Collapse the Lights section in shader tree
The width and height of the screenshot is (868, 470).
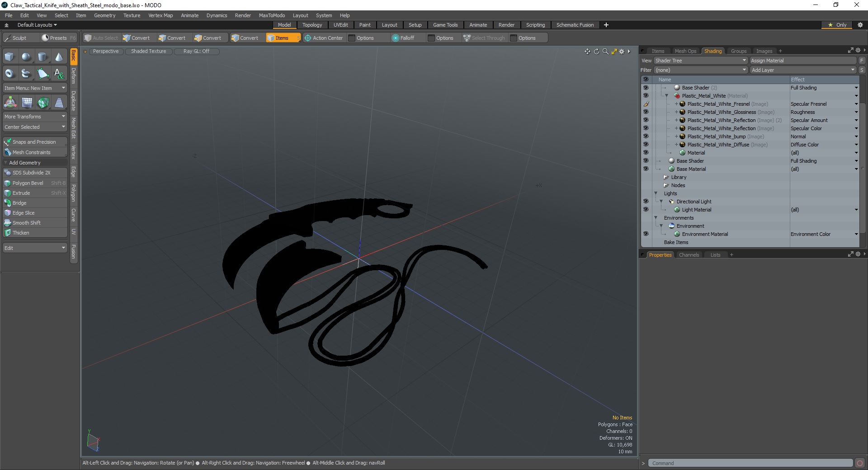tap(656, 193)
